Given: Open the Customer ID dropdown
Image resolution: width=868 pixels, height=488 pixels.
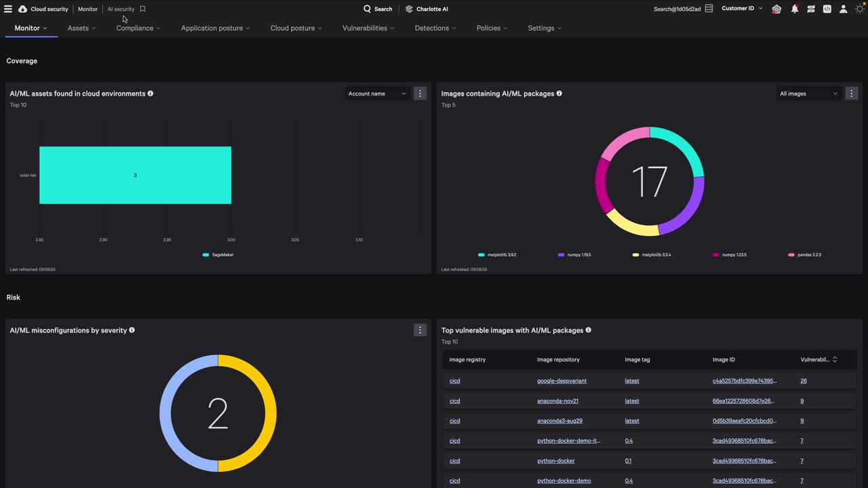Looking at the screenshot, I should (742, 9).
